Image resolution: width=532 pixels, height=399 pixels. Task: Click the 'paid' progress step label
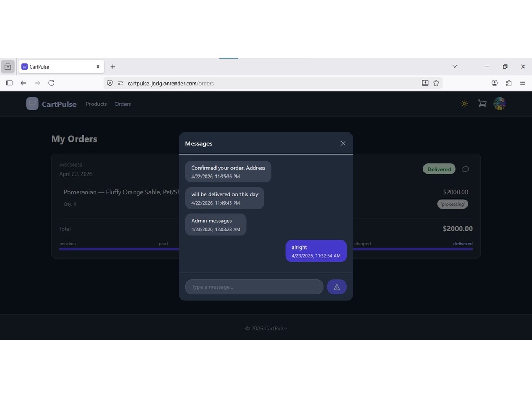tap(163, 244)
